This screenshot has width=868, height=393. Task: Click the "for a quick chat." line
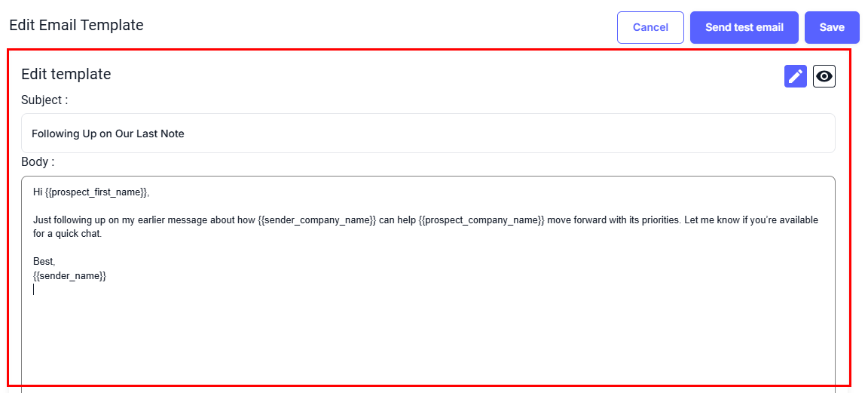[67, 234]
